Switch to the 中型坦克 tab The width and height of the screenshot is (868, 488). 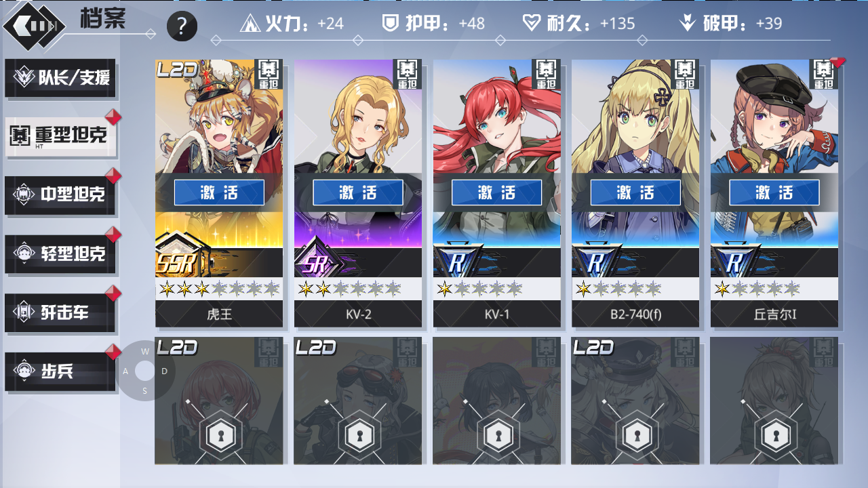click(61, 195)
